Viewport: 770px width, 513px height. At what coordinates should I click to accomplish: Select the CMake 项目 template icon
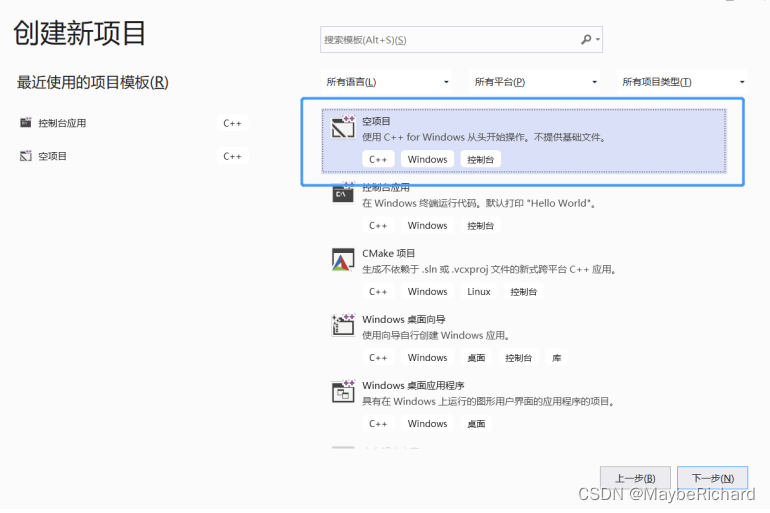click(343, 260)
